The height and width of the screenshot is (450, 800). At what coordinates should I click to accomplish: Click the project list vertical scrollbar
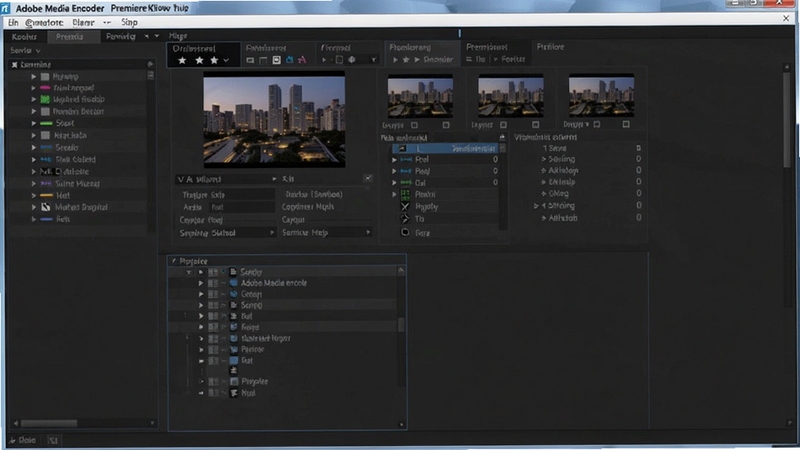(x=401, y=324)
